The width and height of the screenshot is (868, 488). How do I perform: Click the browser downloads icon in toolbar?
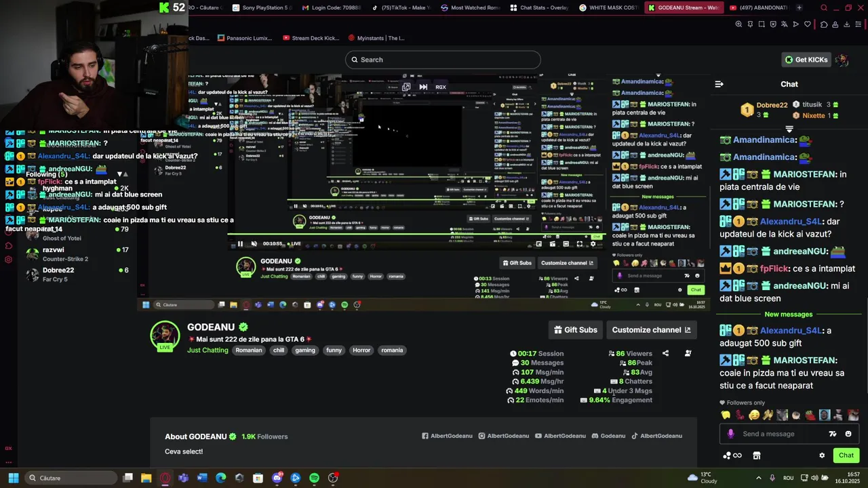point(846,24)
